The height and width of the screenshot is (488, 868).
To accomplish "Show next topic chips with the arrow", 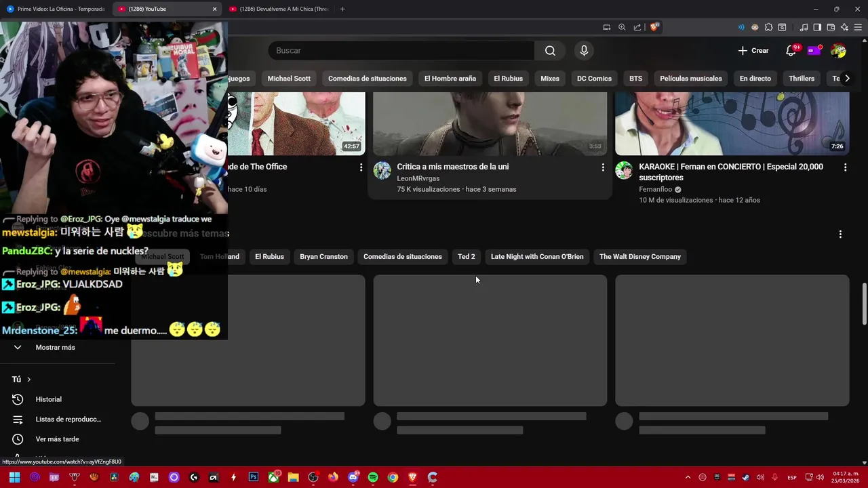I will (847, 79).
